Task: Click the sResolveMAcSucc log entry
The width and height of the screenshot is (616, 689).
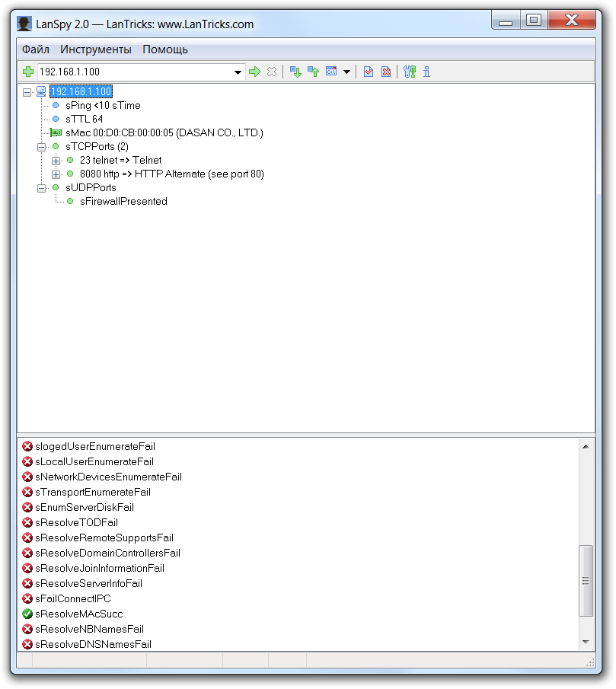Action: click(x=79, y=614)
